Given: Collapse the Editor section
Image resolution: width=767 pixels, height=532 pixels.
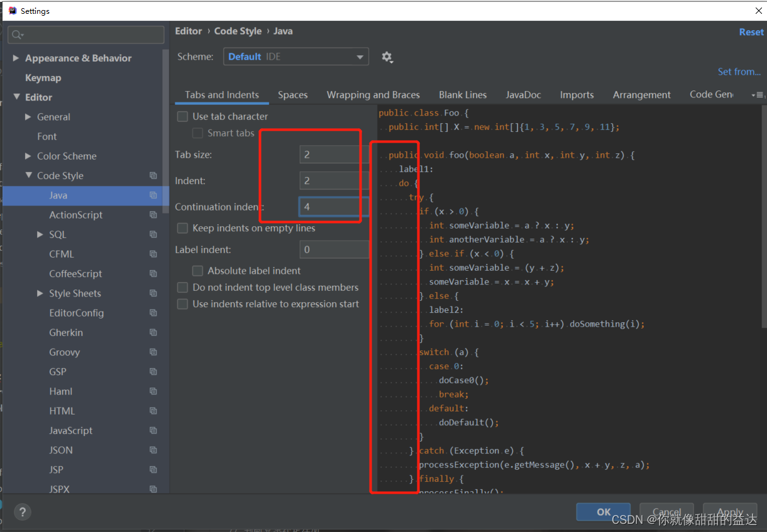Looking at the screenshot, I should [x=16, y=97].
